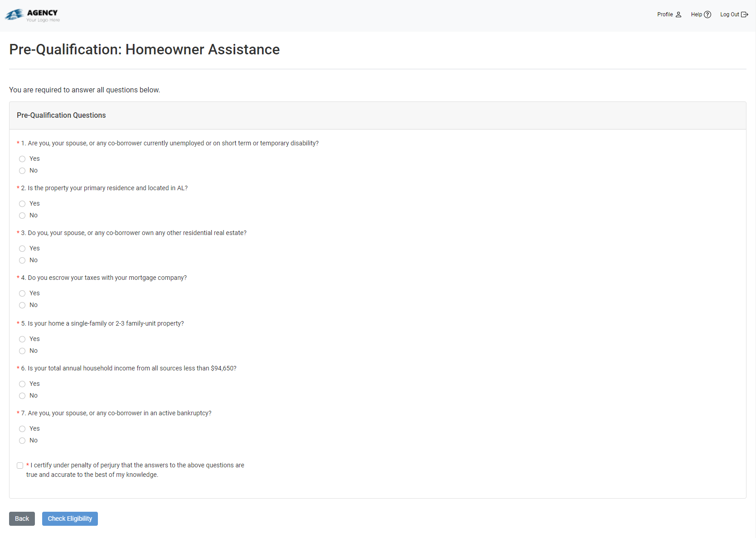
Task: Open the Profile user icon
Action: (x=678, y=14)
